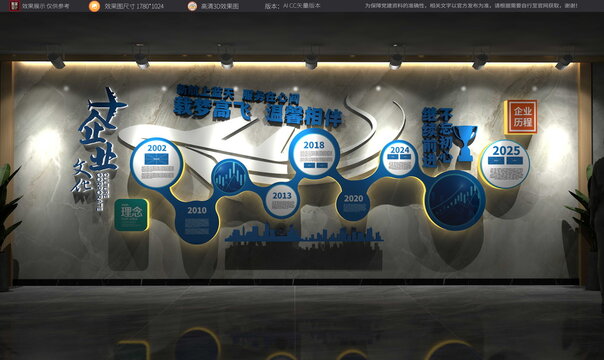Select the large dark blue chart circle
The height and width of the screenshot is (360, 604).
(455, 201)
